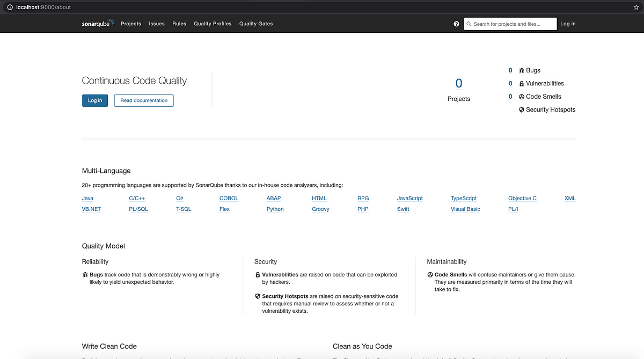Focus the search for projects and files field

(x=510, y=24)
